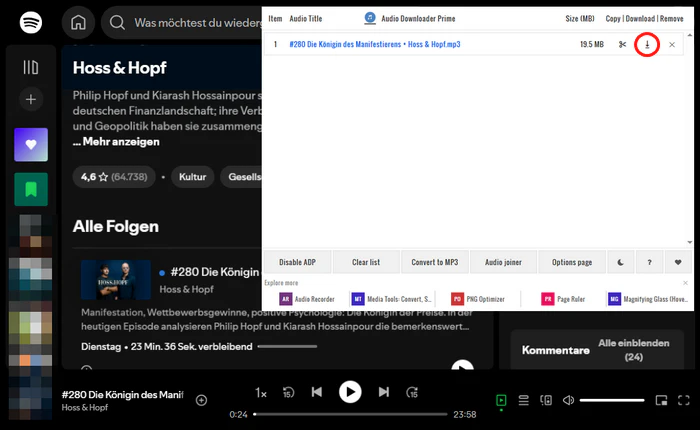Viewport: 700px width, 430px height.
Task: Open Magnifying Glass extension link
Action: tap(648, 299)
